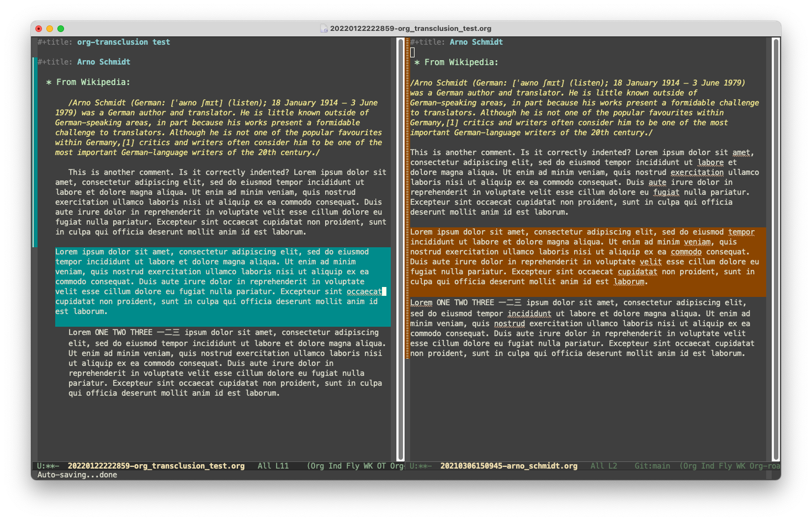812x521 pixels.
Task: Click 'Org-roa' minor mode in right mode line
Action: coord(765,466)
